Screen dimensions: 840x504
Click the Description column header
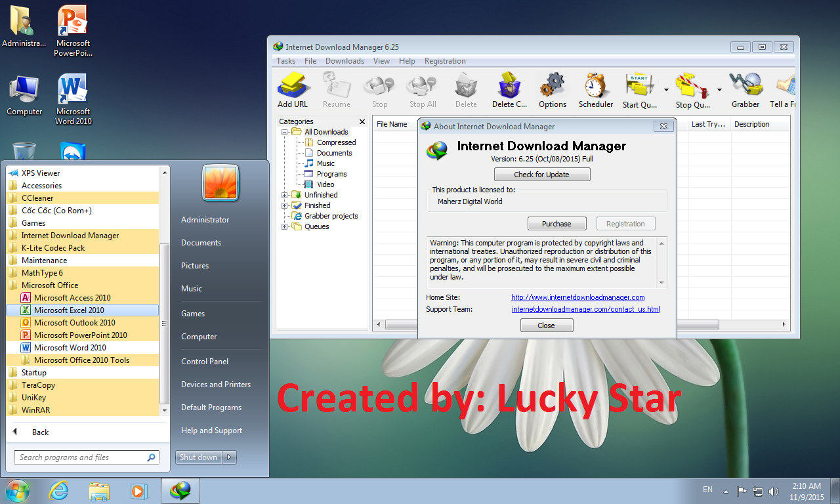[760, 124]
